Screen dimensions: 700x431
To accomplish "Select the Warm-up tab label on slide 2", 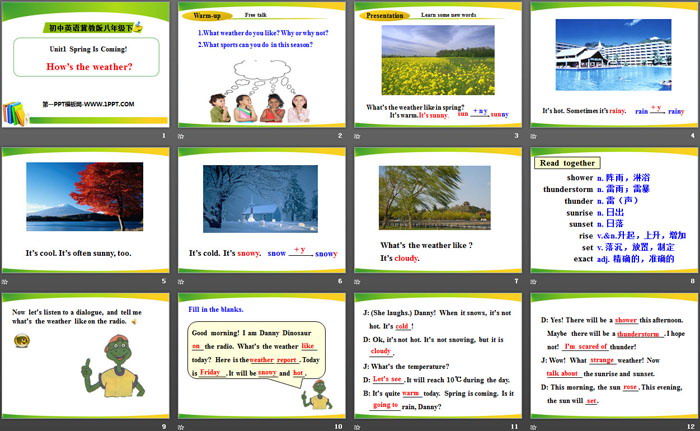I will pos(207,16).
